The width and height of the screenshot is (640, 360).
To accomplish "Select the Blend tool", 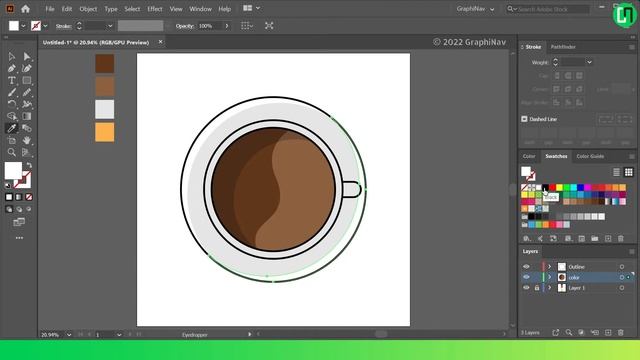I will (27, 128).
